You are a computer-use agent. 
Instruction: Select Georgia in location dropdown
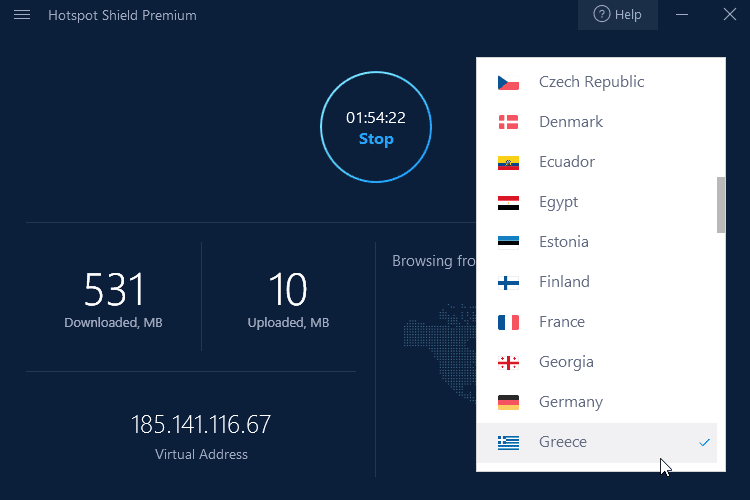596,362
